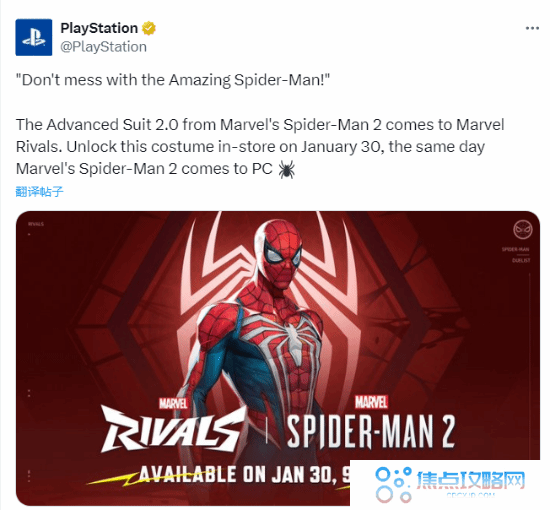The height and width of the screenshot is (510, 550).
Task: Click the quoted "Amazing Spider-Man" line
Action: (173, 80)
